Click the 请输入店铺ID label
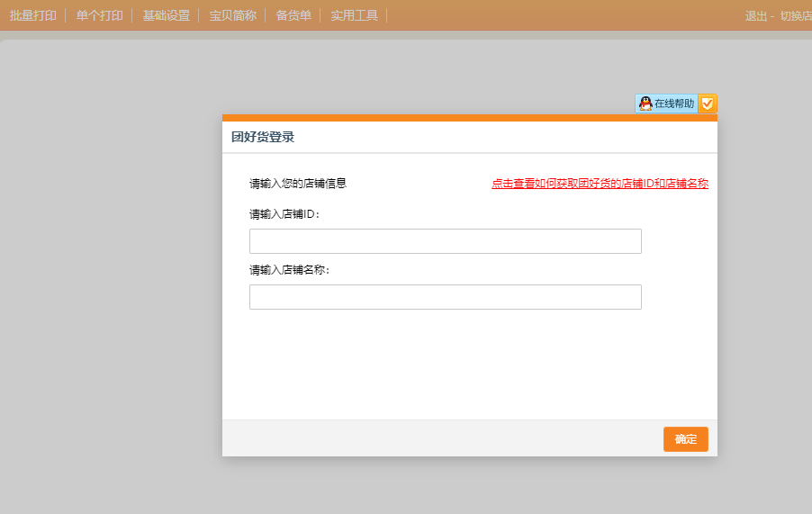Screen dimensions: 812x514 284,214
